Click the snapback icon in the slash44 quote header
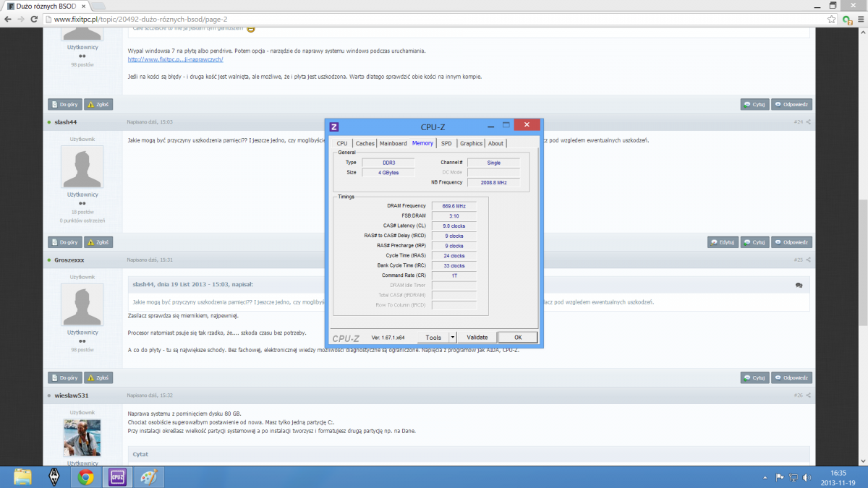Screen dimensions: 868x488 (x=799, y=286)
